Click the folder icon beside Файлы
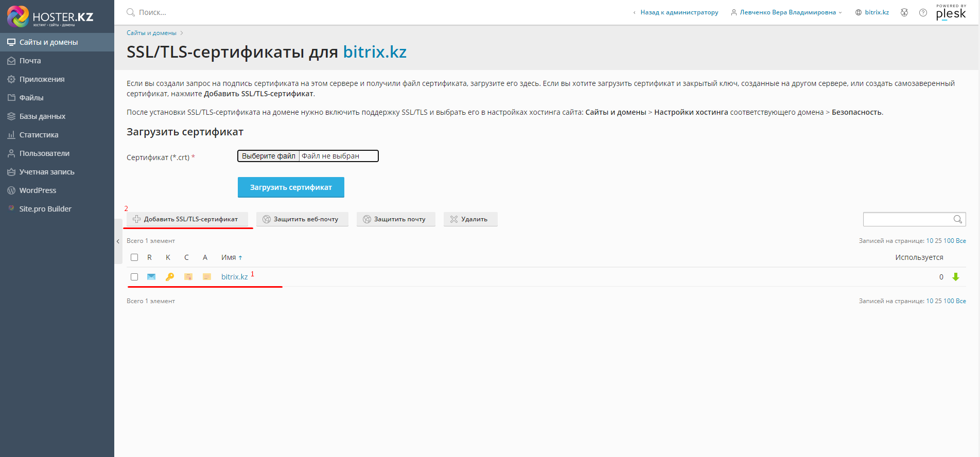The height and width of the screenshot is (457, 980). [11, 98]
